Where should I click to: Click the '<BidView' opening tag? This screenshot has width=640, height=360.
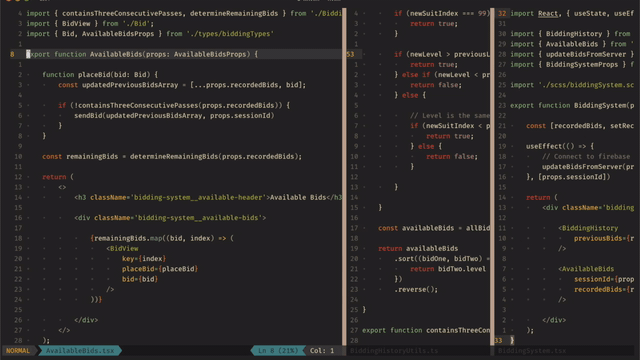pos(122,248)
